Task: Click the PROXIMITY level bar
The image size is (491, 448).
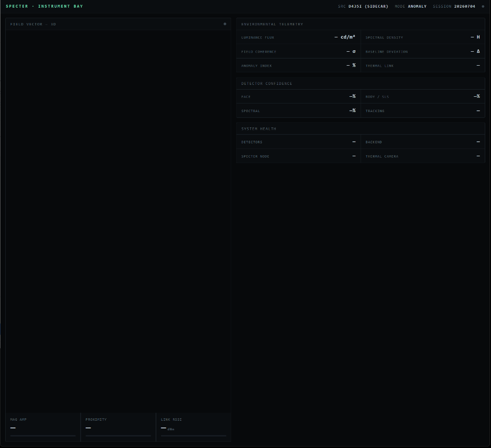Action: click(118, 436)
